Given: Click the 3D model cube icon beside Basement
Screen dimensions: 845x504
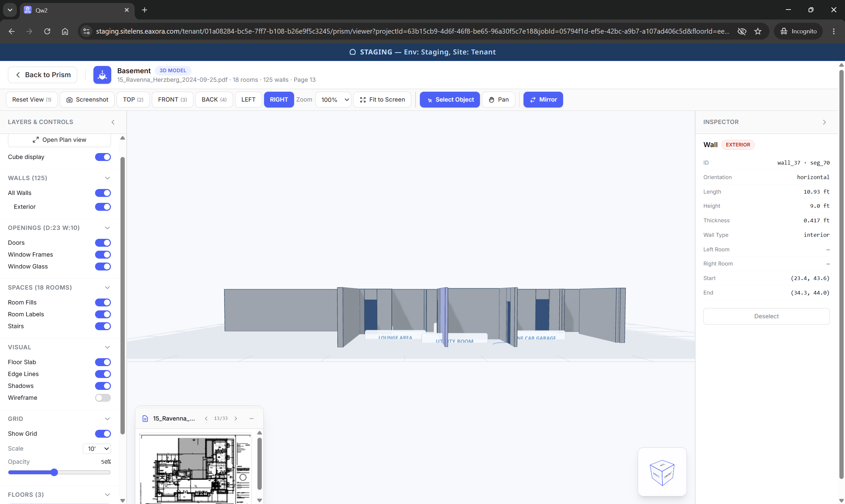Looking at the screenshot, I should pyautogui.click(x=102, y=75).
